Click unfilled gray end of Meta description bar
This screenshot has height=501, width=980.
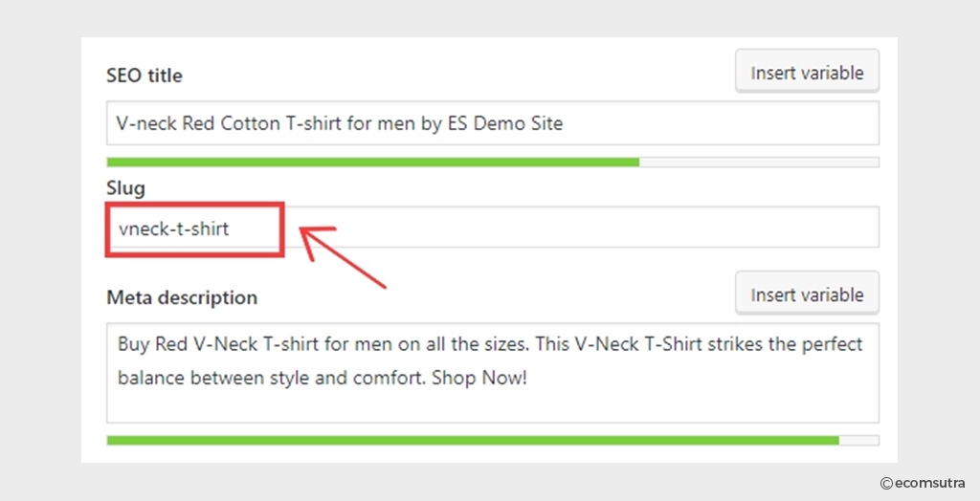[x=858, y=441]
